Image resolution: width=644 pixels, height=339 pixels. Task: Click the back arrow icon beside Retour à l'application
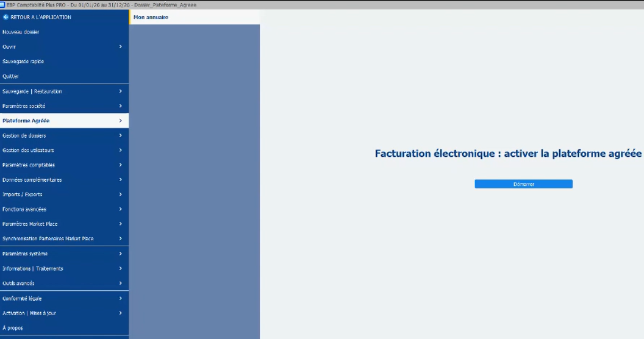[x=5, y=17]
